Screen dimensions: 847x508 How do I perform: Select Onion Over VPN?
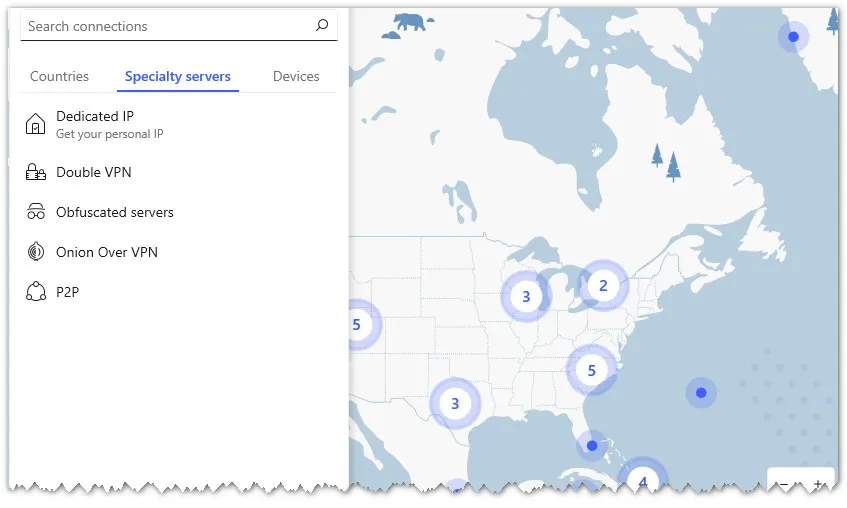107,252
